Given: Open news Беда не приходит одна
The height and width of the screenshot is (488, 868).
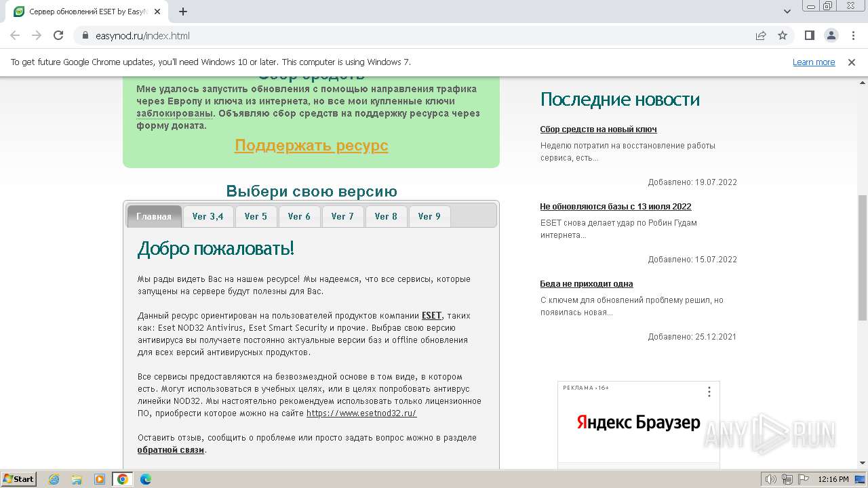Looking at the screenshot, I should point(587,284).
